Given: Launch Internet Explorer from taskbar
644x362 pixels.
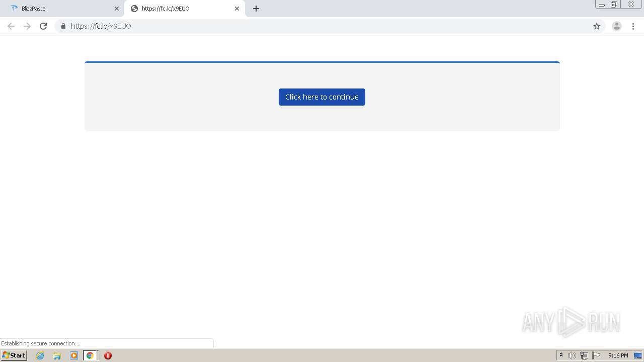Looking at the screenshot, I should (40, 355).
